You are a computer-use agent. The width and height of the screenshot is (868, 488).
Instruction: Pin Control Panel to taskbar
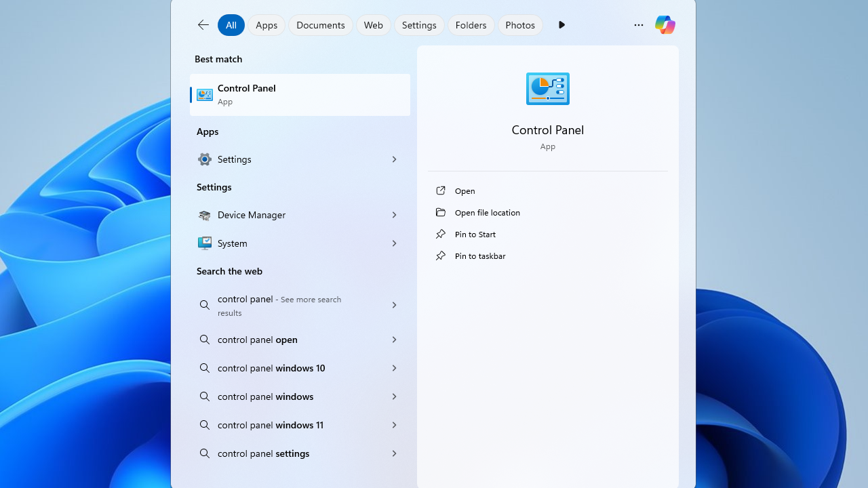point(479,256)
